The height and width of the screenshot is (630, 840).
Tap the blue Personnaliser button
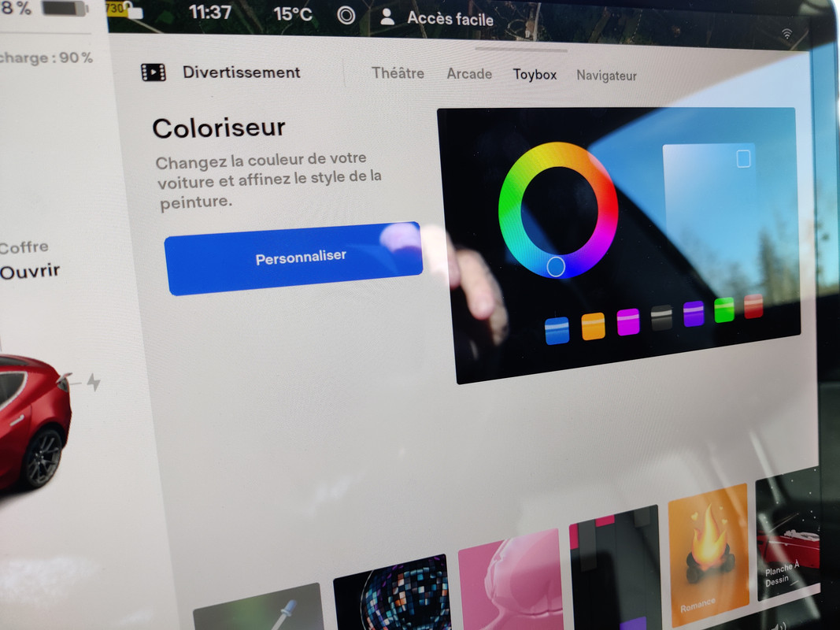pyautogui.click(x=294, y=258)
